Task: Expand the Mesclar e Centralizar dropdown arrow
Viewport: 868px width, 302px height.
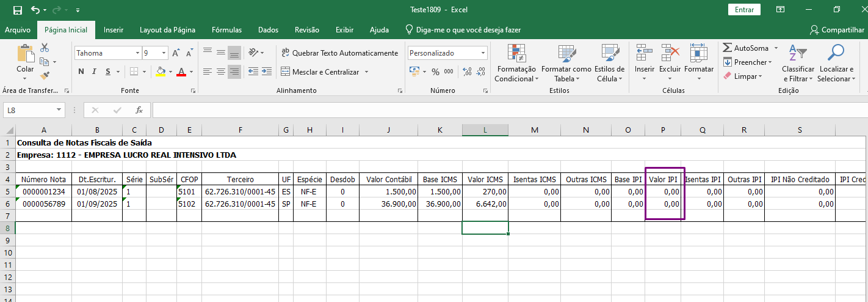Action: coord(366,72)
